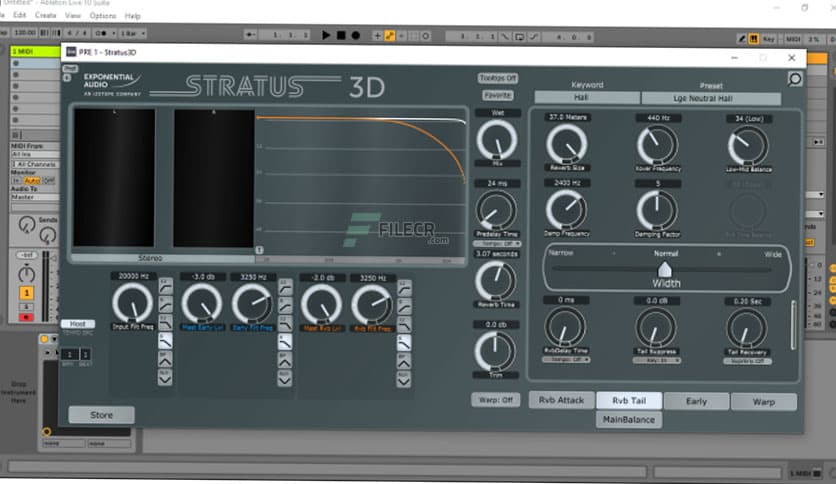The height and width of the screenshot is (484, 836).
Task: Open the Preset dropdown showing Lge Neutral Hall
Action: (x=711, y=99)
